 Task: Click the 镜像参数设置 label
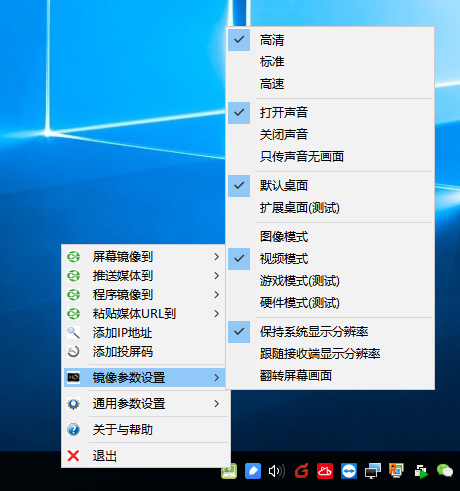tap(129, 377)
